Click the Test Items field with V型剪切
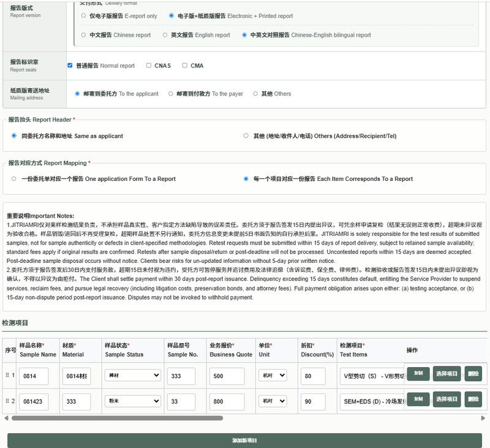 point(372,376)
